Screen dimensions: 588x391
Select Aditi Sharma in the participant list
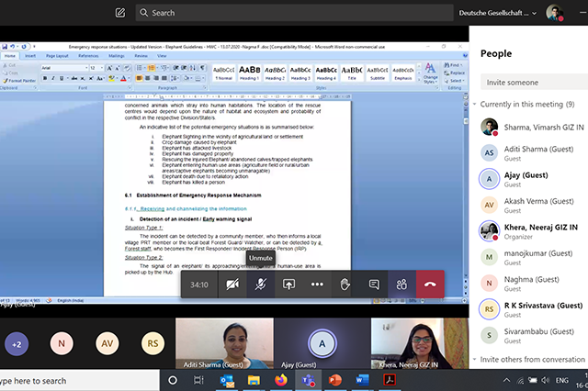531,151
